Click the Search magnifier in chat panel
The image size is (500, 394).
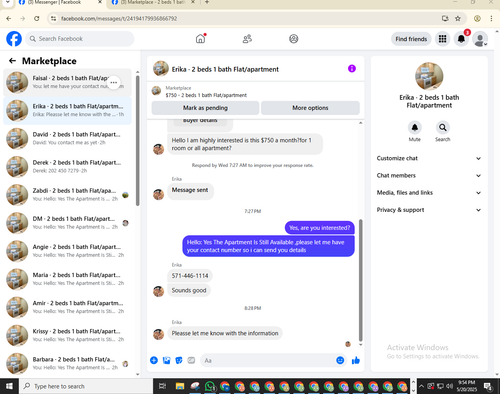[443, 127]
